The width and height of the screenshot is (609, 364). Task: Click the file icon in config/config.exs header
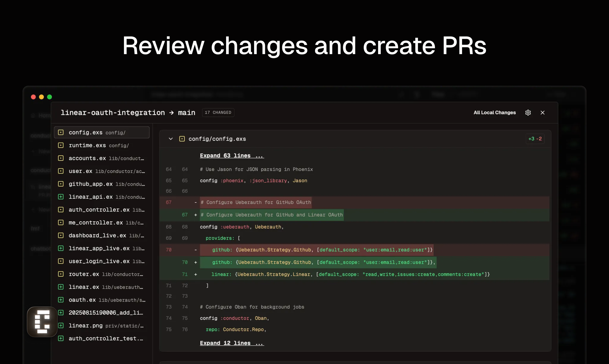[182, 139]
